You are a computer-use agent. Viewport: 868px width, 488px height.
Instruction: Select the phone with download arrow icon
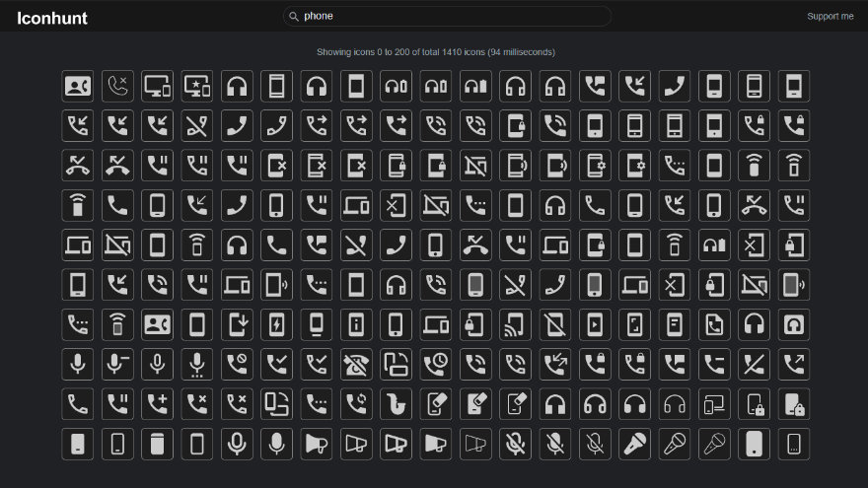click(x=237, y=324)
